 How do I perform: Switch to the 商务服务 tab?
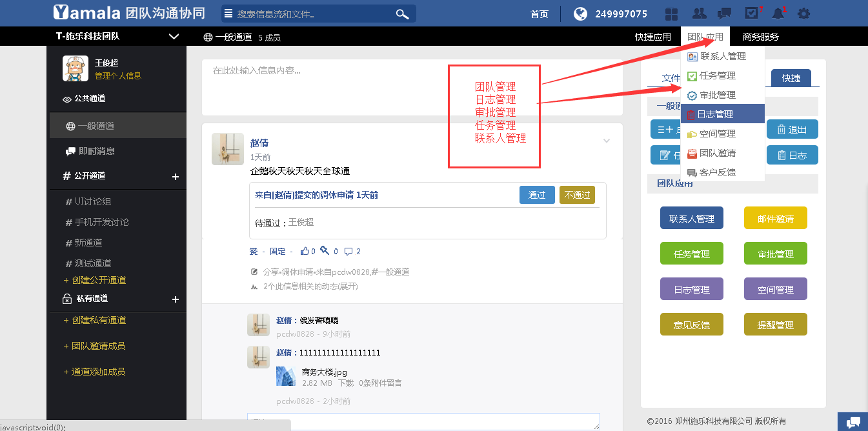pos(760,37)
